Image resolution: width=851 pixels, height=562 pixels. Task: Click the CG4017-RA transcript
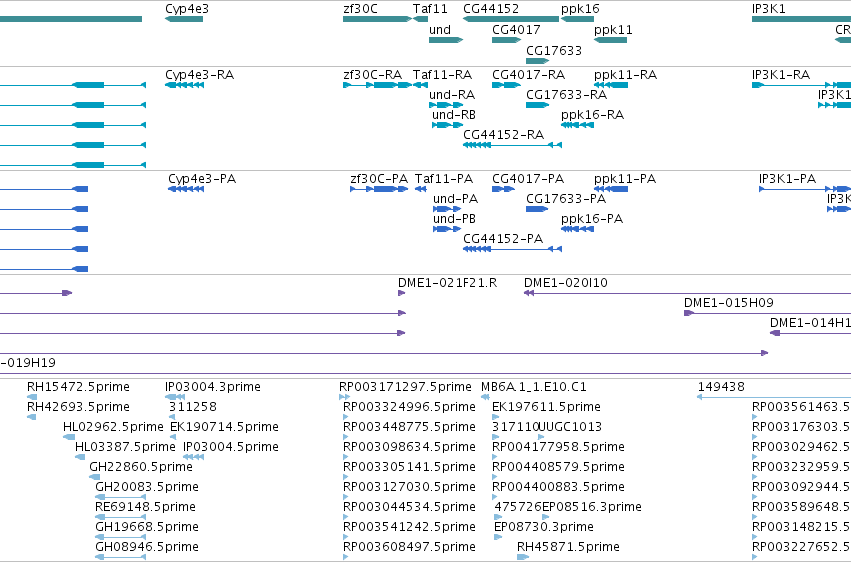[506, 85]
